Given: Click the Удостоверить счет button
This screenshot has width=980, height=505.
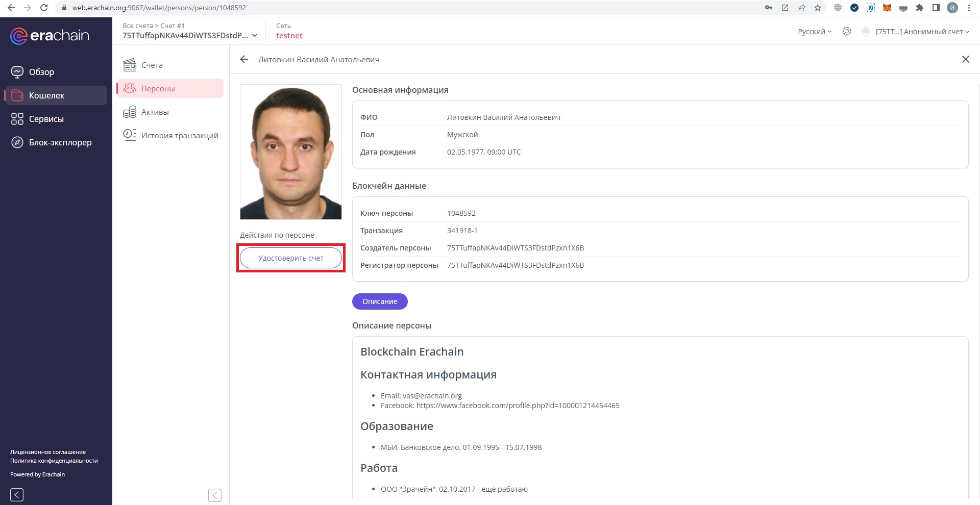Looking at the screenshot, I should coord(291,258).
